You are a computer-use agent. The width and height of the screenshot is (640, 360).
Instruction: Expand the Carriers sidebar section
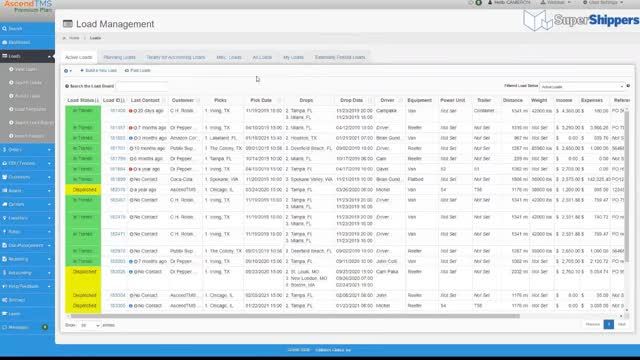pyautogui.click(x=27, y=204)
